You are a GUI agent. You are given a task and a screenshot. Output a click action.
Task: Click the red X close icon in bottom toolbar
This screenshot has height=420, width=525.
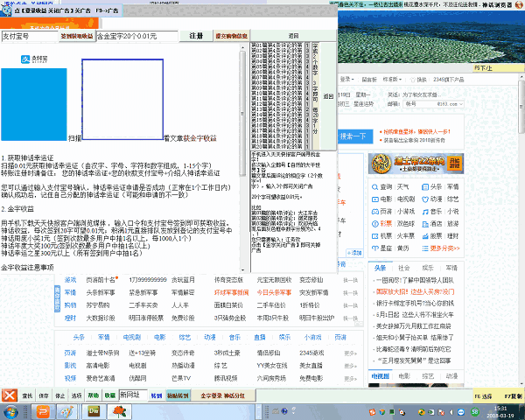pyautogui.click(x=9, y=395)
